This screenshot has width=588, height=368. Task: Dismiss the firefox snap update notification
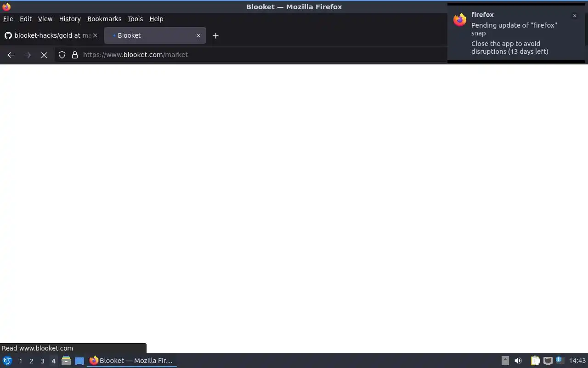tap(574, 16)
